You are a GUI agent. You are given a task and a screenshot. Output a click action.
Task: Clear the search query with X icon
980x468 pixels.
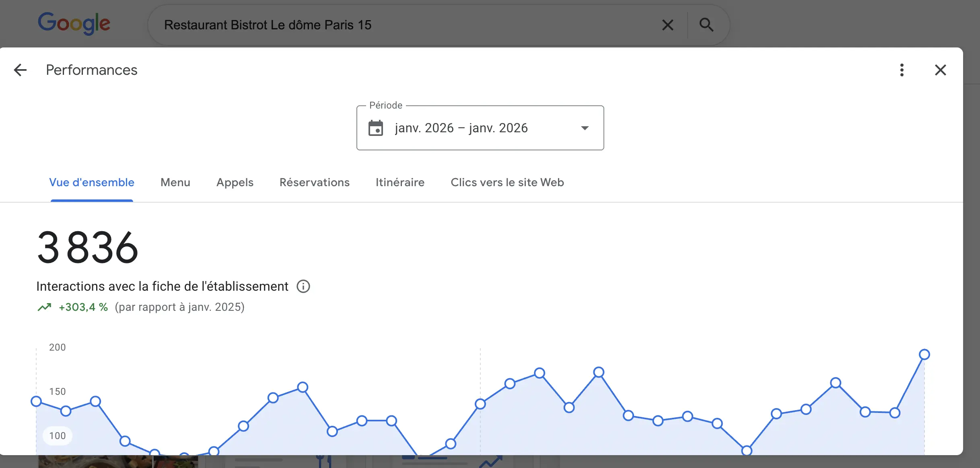[668, 25]
